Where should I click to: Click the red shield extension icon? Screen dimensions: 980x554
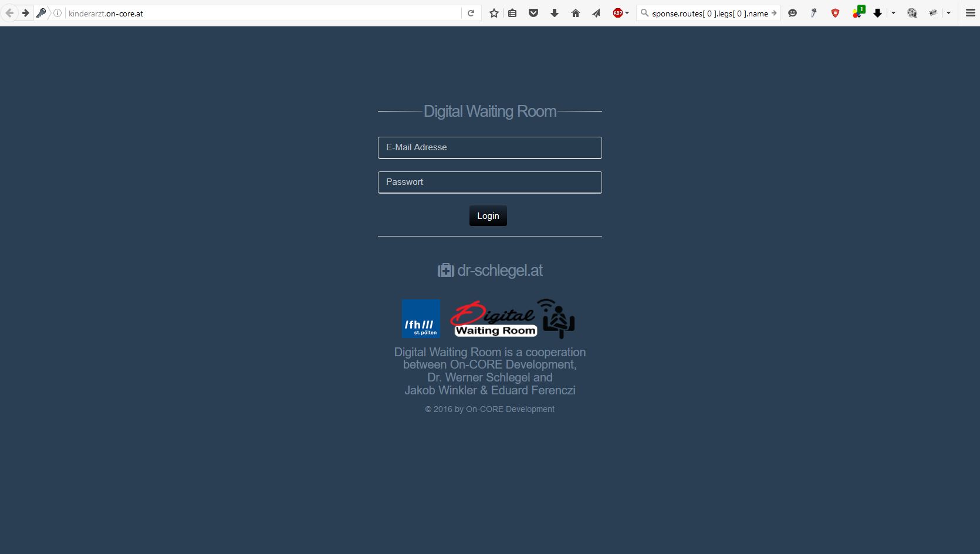pos(835,13)
